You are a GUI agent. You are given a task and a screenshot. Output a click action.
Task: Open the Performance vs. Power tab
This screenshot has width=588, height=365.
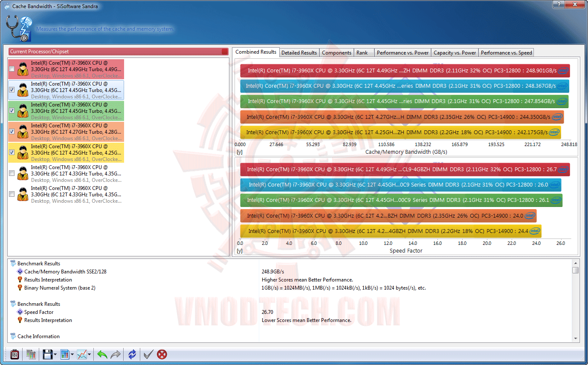[403, 53]
